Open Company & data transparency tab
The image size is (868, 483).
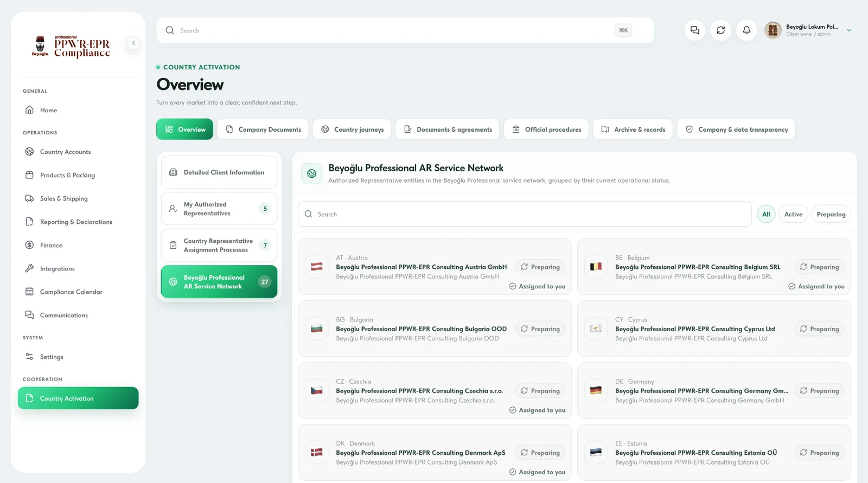736,130
